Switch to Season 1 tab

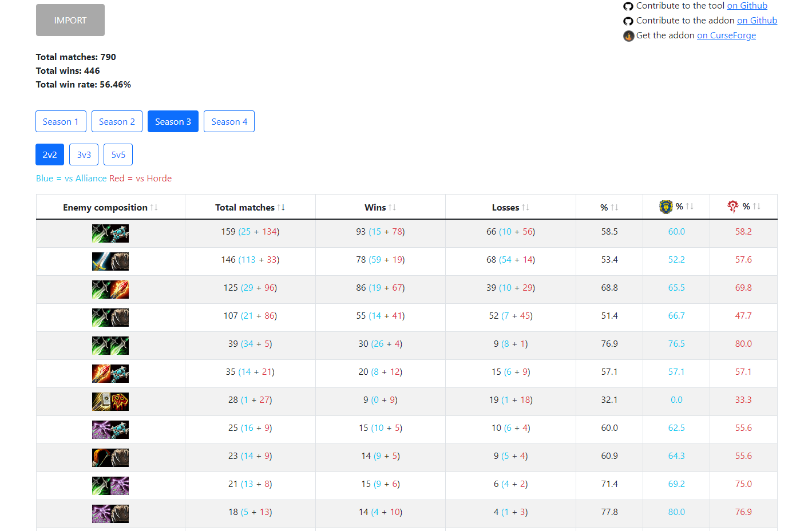pos(61,121)
